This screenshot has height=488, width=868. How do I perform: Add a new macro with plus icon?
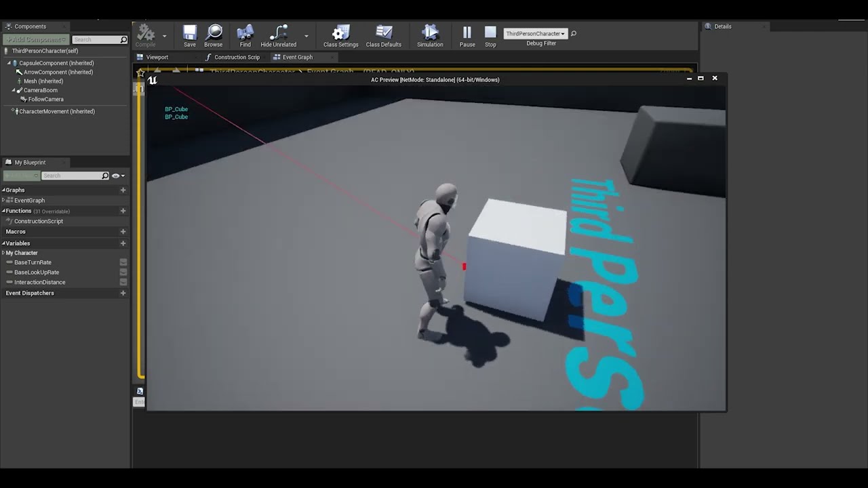click(123, 232)
